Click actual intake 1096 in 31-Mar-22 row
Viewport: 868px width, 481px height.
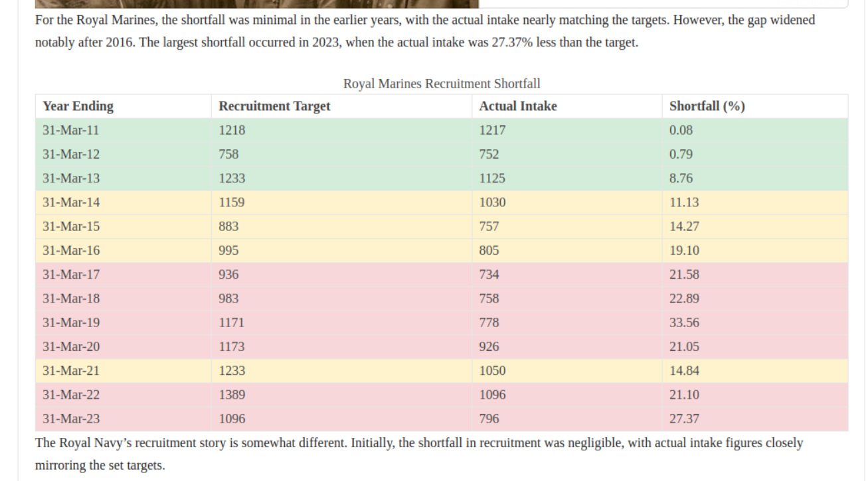(x=567, y=395)
